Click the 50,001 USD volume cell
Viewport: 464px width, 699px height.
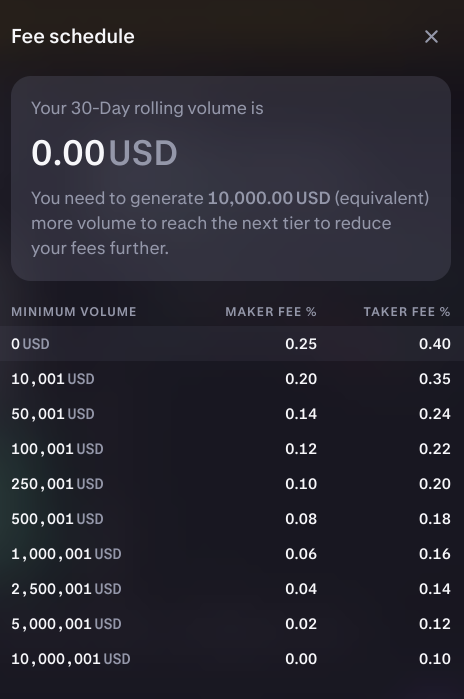53,414
